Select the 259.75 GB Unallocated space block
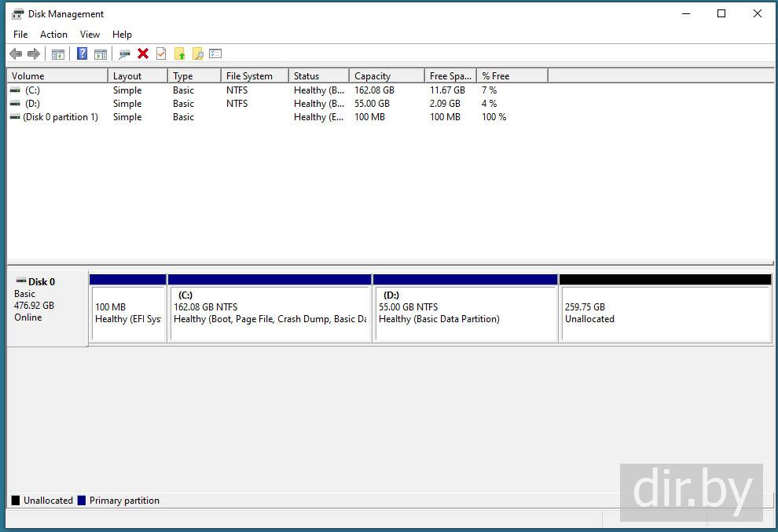Image resolution: width=778 pixels, height=532 pixels. (665, 313)
